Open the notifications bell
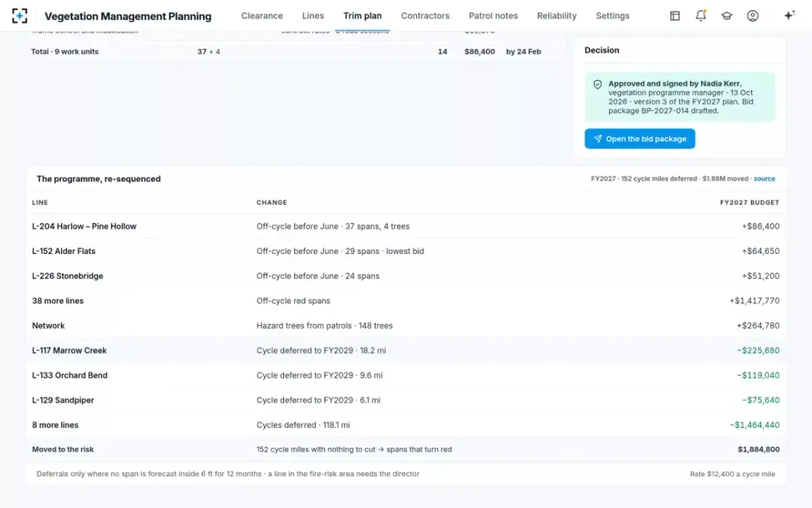This screenshot has width=812, height=508. [x=701, y=16]
